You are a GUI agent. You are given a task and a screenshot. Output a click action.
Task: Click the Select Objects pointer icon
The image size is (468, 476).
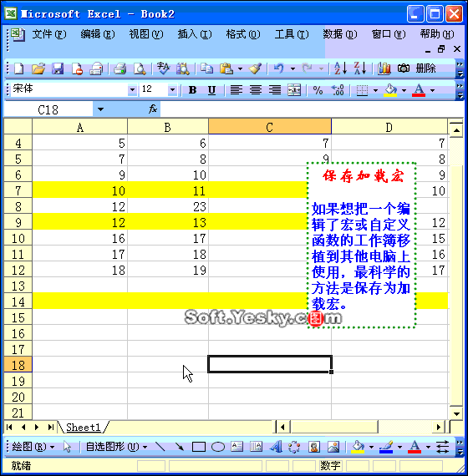[x=67, y=447]
